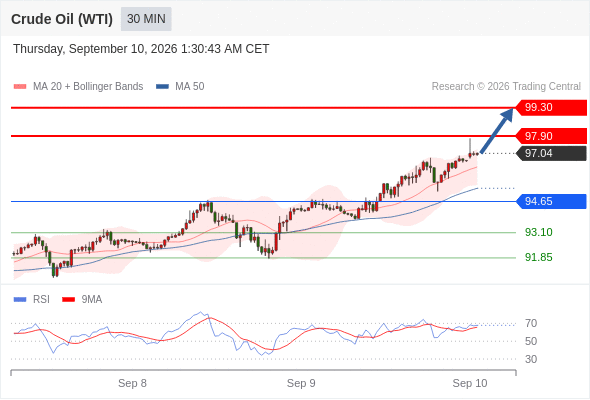Click the 30 MIN timeframe button
Image resolution: width=590 pixels, height=400 pixels.
click(146, 19)
